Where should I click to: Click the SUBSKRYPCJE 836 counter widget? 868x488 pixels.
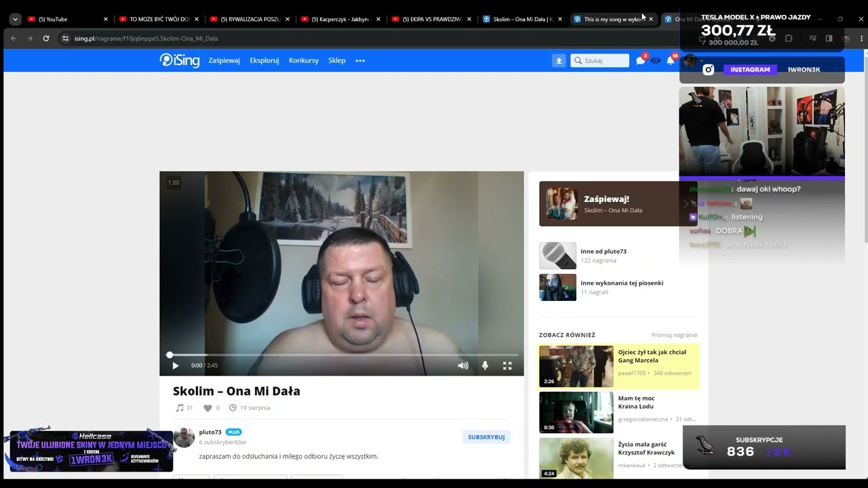tap(764, 447)
